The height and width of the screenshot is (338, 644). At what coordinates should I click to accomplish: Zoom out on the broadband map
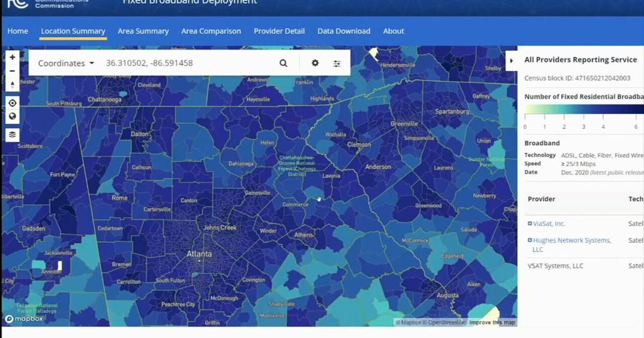(x=12, y=71)
